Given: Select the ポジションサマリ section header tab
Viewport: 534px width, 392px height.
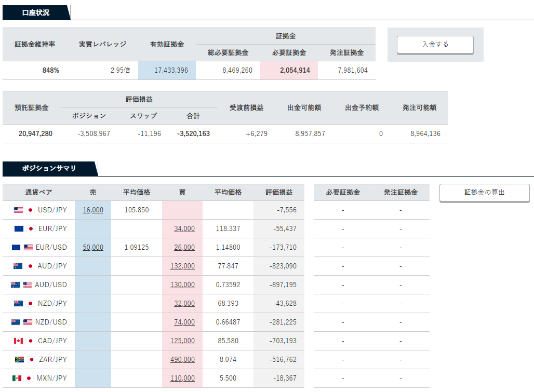Looking at the screenshot, I should pos(50,169).
